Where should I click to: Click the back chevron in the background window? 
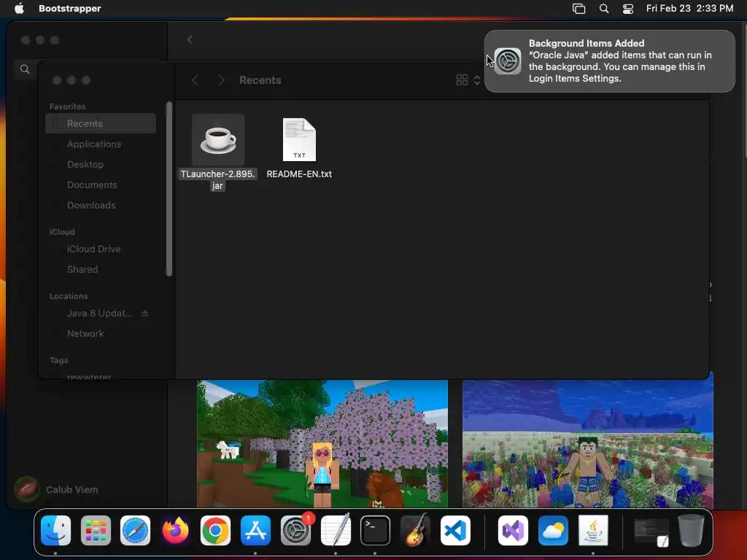(190, 39)
